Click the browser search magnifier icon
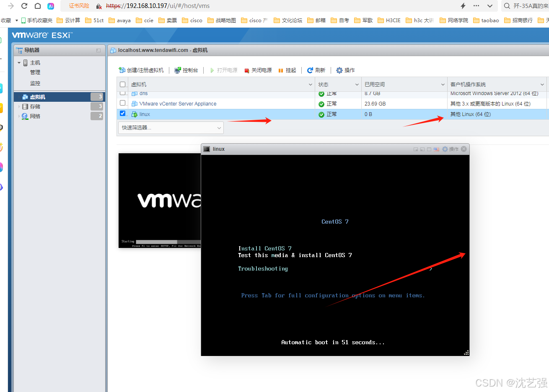This screenshot has width=549, height=392. (x=507, y=6)
